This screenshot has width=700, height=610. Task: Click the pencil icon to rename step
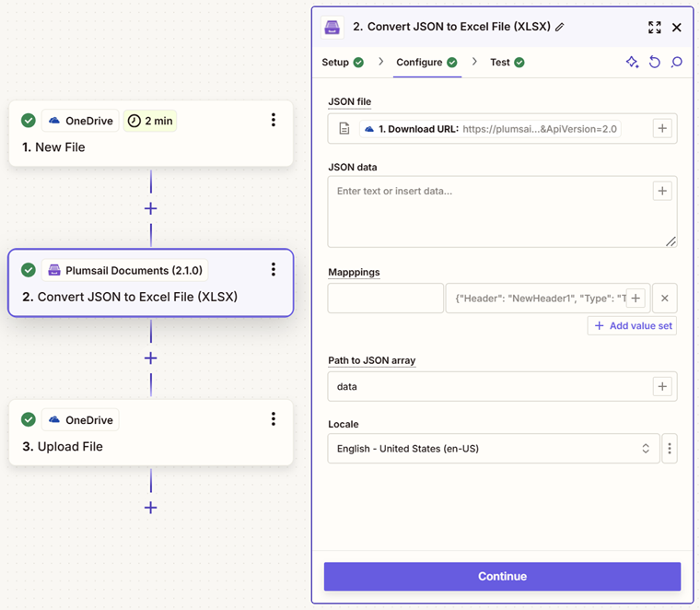[x=559, y=28]
